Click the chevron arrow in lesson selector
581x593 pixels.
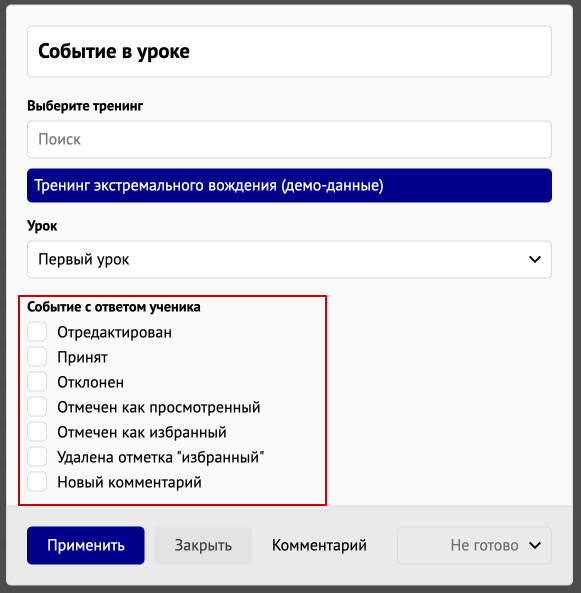pyautogui.click(x=535, y=259)
